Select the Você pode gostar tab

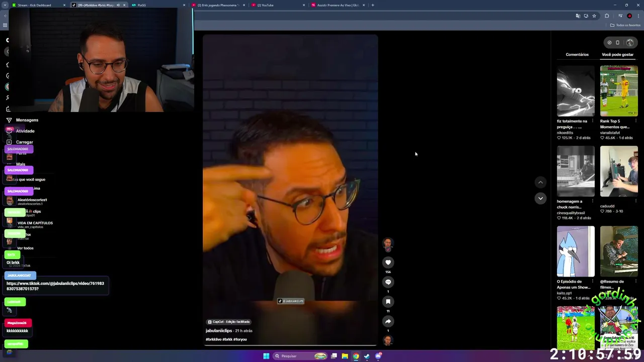coord(617,54)
